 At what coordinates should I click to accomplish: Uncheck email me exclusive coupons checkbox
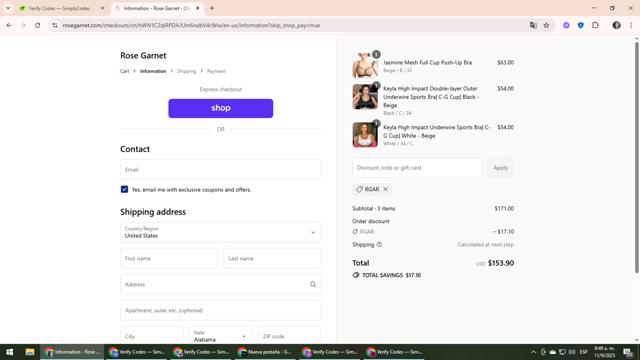tap(124, 189)
